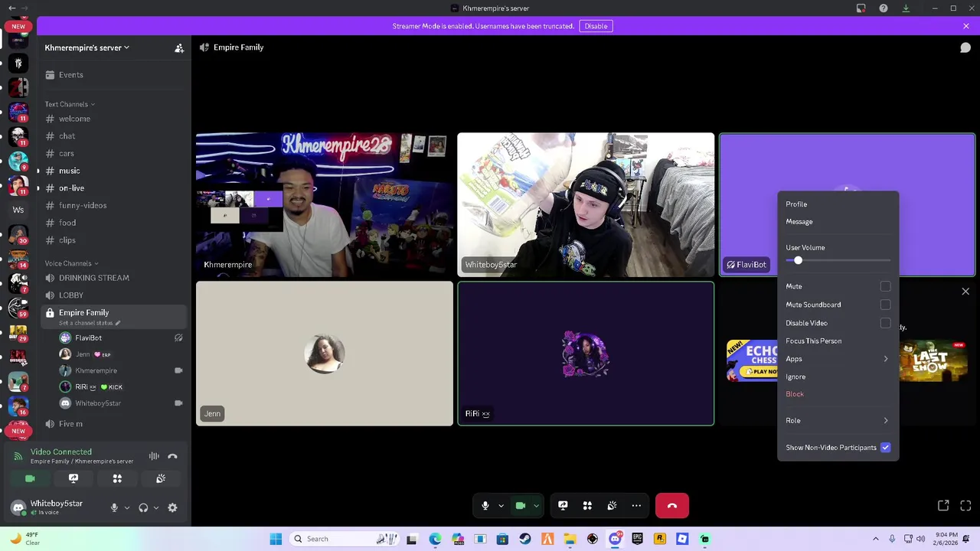Image resolution: width=980 pixels, height=551 pixels.
Task: Collapse the Voice Channels category
Action: click(71, 263)
